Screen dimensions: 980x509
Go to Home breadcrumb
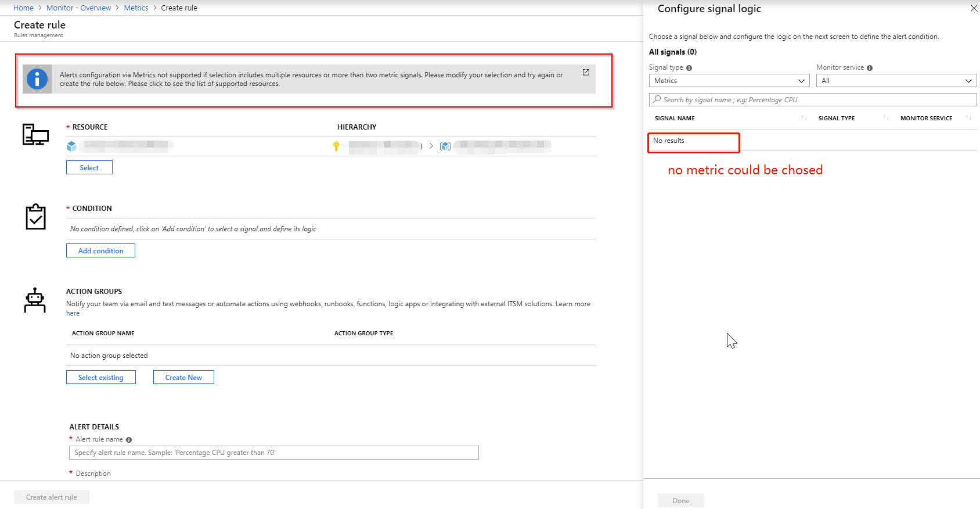[23, 8]
